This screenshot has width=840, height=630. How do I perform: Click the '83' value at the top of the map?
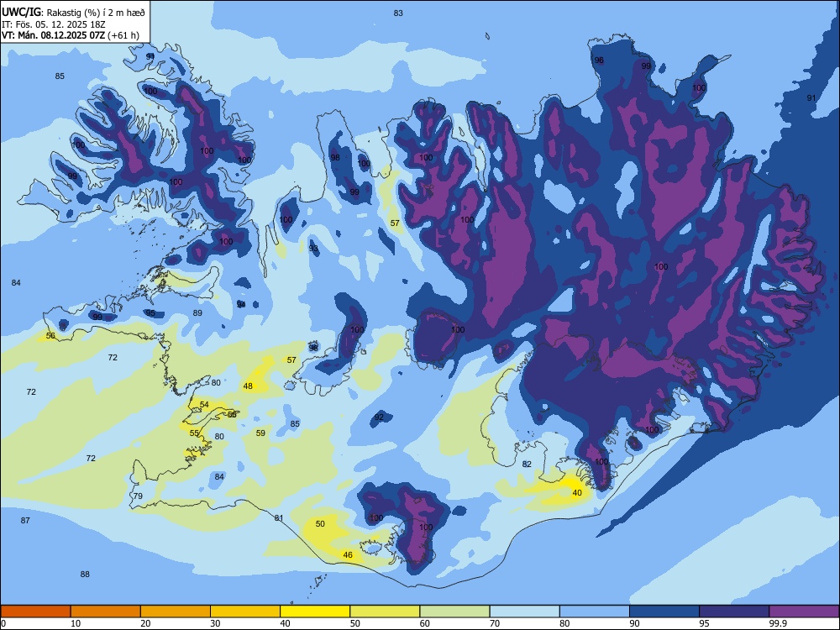[398, 13]
